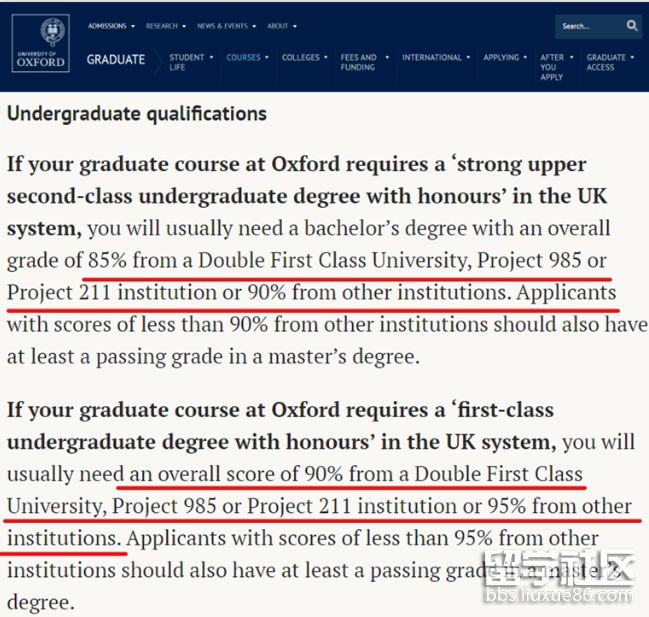
Task: Click the Graduate Access dropdown arrow
Action: pos(632,58)
